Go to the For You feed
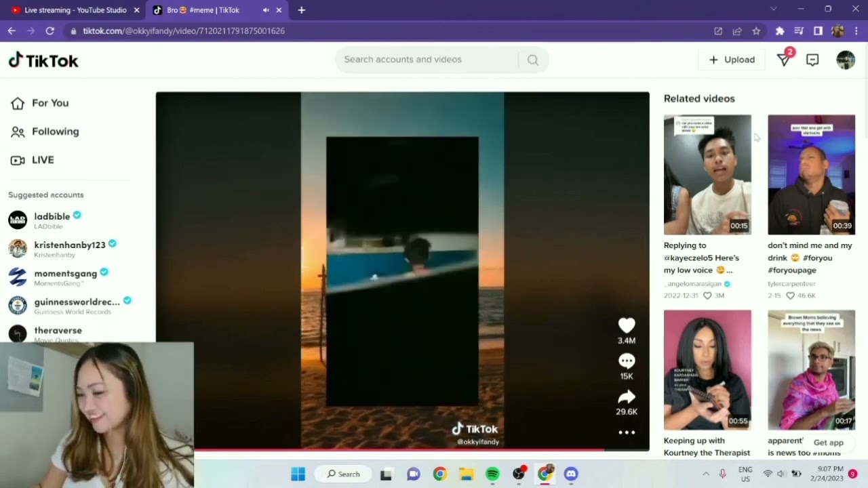Screen dimensions: 868x488 [x=40, y=103]
